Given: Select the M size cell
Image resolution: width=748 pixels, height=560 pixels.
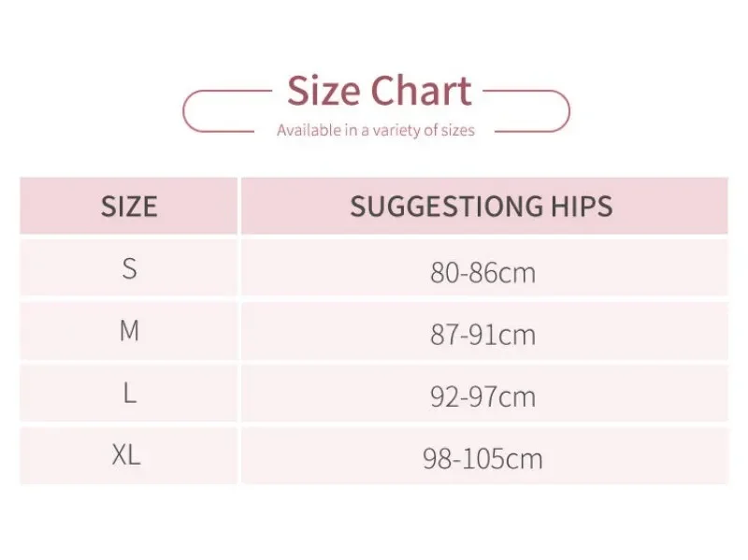Looking at the screenshot, I should [129, 331].
